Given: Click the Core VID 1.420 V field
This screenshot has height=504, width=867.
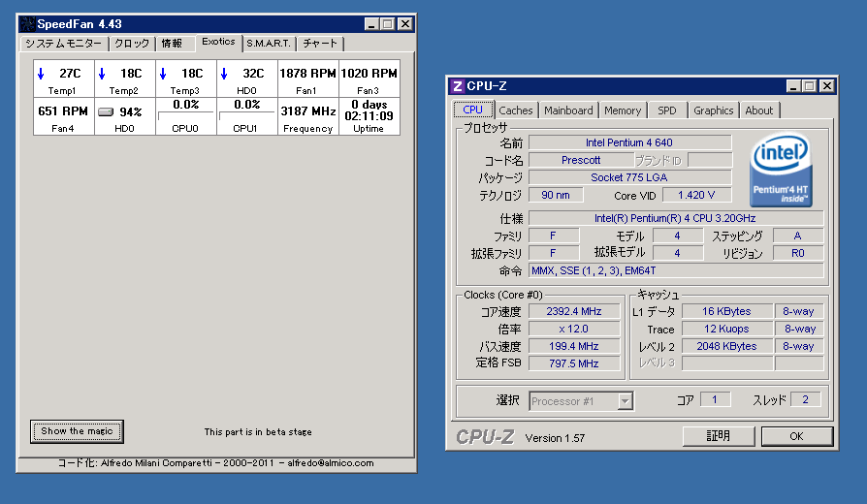Looking at the screenshot, I should click(x=696, y=195).
